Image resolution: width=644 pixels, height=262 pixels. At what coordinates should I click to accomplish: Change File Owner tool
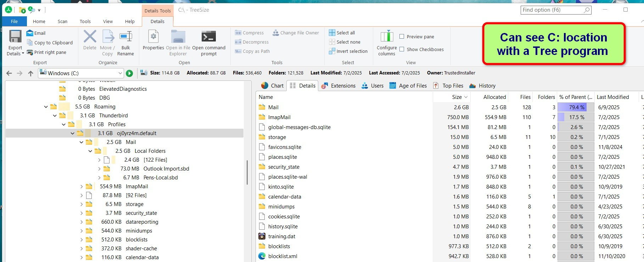[x=296, y=33]
